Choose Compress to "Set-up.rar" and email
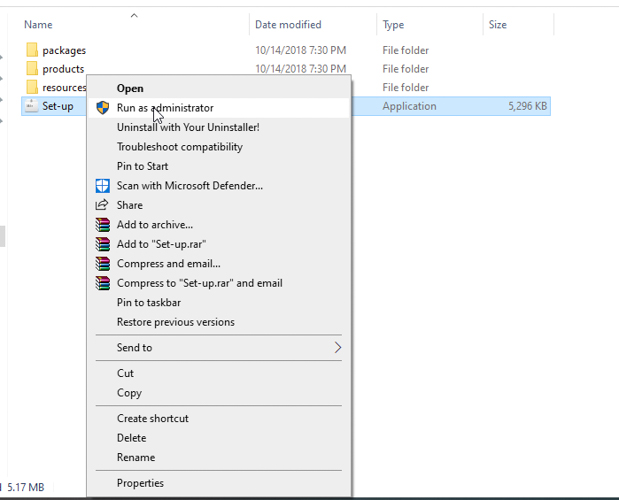This screenshot has width=619, height=500. pyautogui.click(x=219, y=283)
